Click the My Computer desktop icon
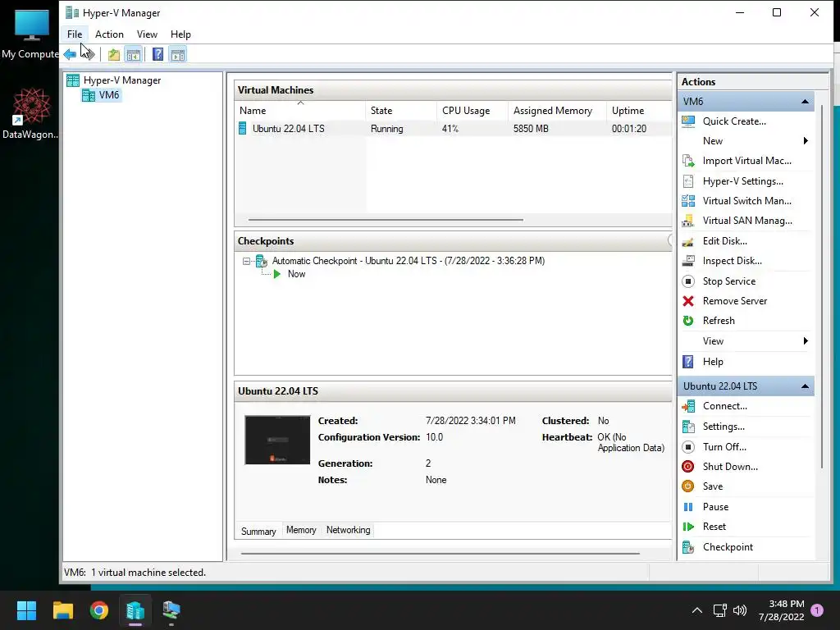The width and height of the screenshot is (840, 630). (30, 34)
